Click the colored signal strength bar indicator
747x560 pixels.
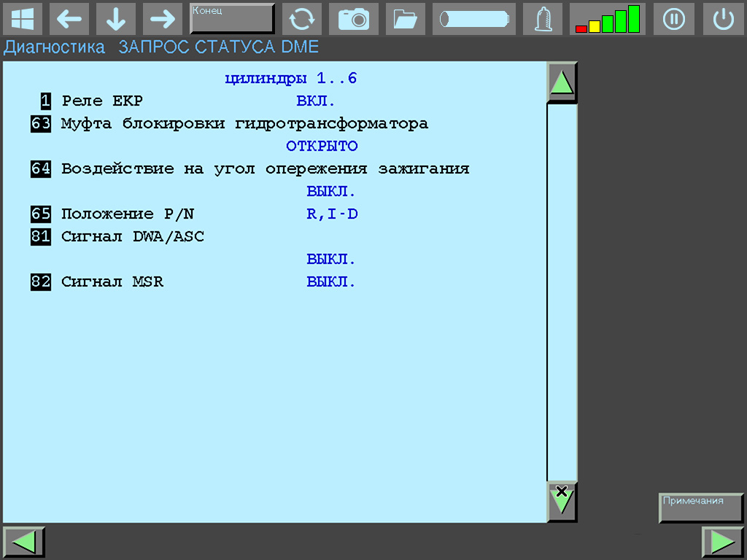pyautogui.click(x=607, y=19)
